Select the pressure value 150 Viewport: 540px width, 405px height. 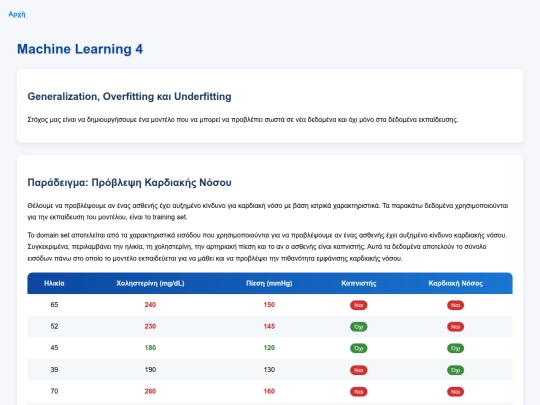pyautogui.click(x=269, y=305)
